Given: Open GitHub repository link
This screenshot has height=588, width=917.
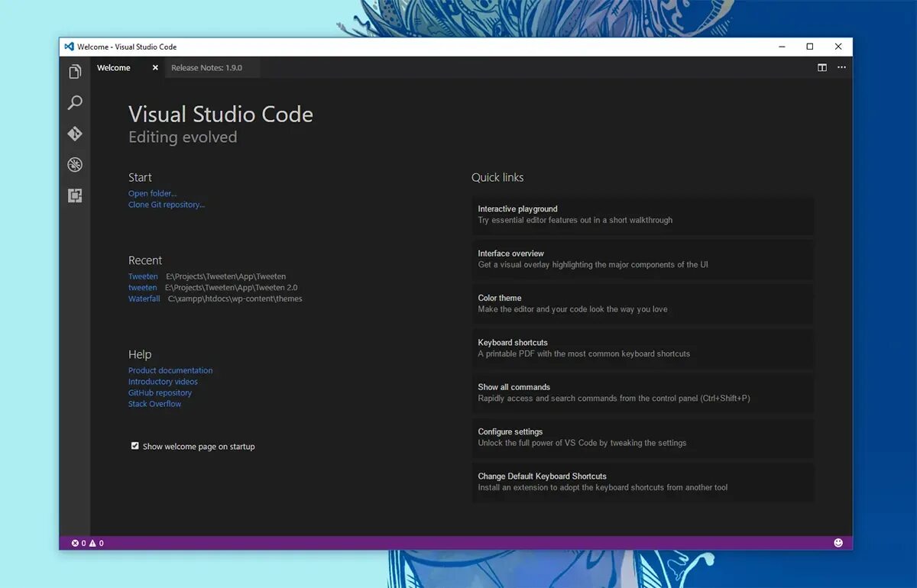Looking at the screenshot, I should point(160,393).
